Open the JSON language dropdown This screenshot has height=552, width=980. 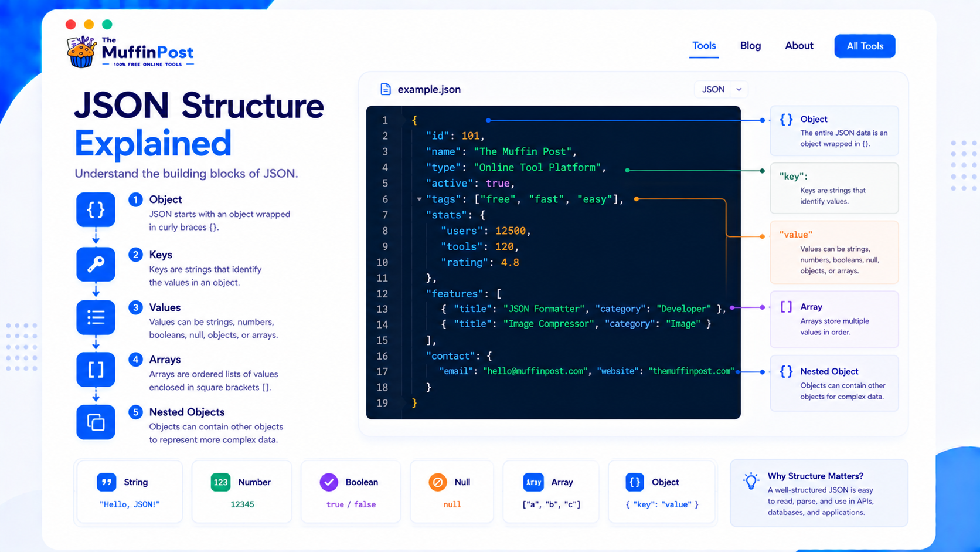coord(722,89)
